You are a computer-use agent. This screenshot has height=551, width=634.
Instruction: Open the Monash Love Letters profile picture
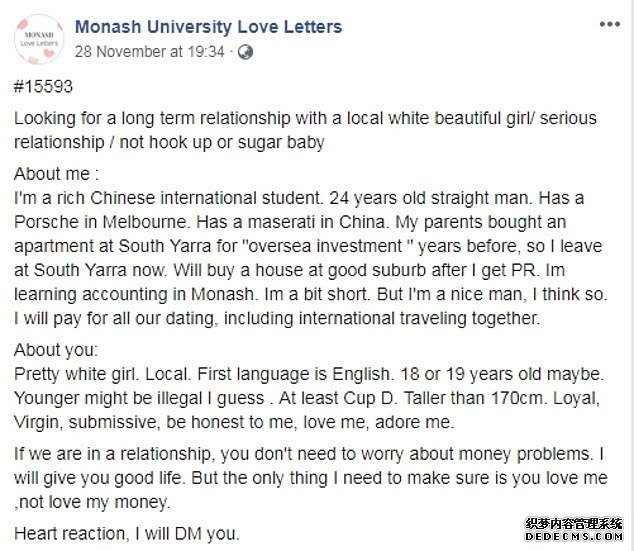(x=39, y=39)
